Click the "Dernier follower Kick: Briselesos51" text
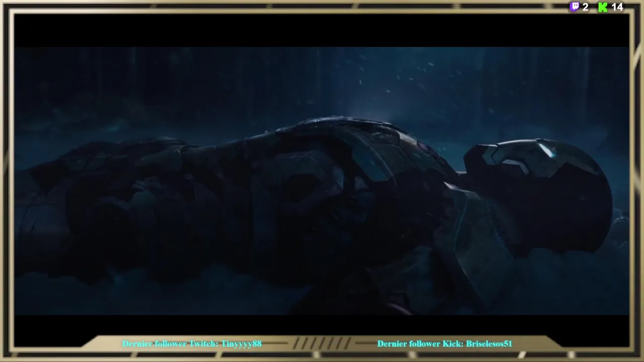This screenshot has width=644, height=362. [445, 344]
